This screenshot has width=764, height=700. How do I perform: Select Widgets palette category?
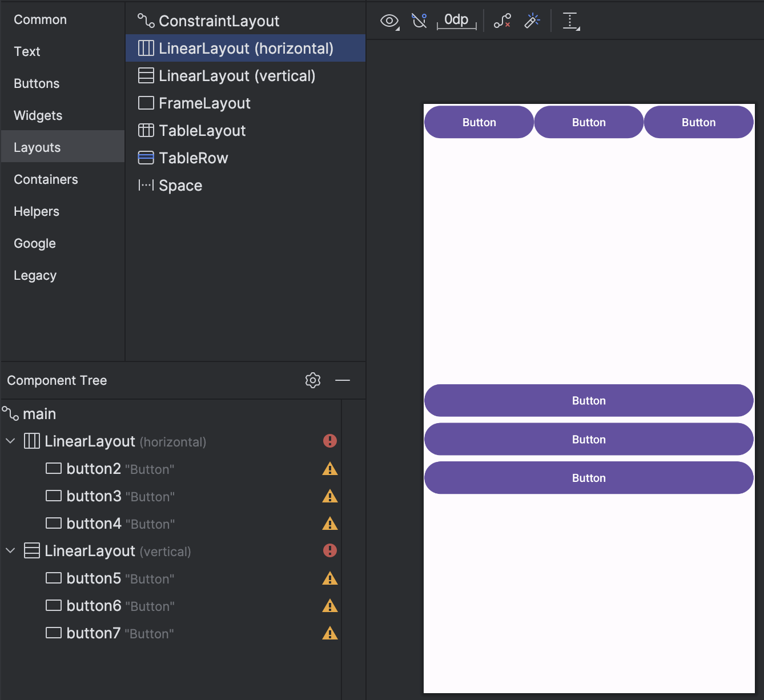63,115
